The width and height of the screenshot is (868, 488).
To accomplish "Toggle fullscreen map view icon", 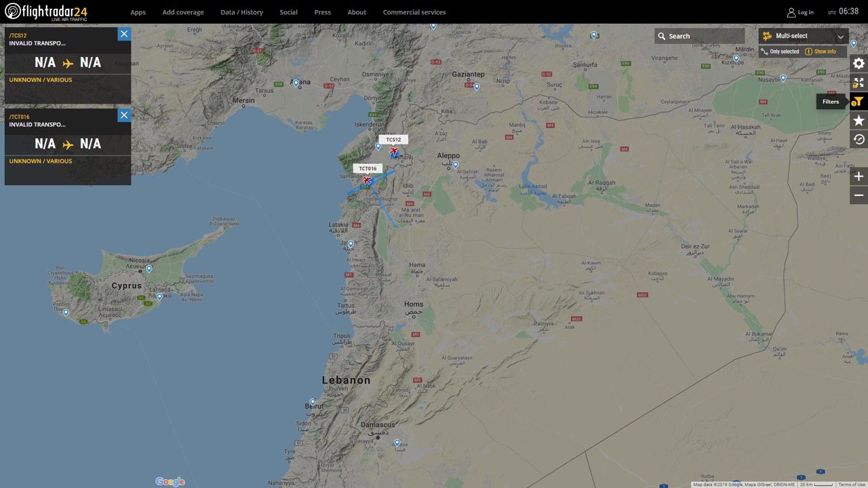I will tap(859, 83).
